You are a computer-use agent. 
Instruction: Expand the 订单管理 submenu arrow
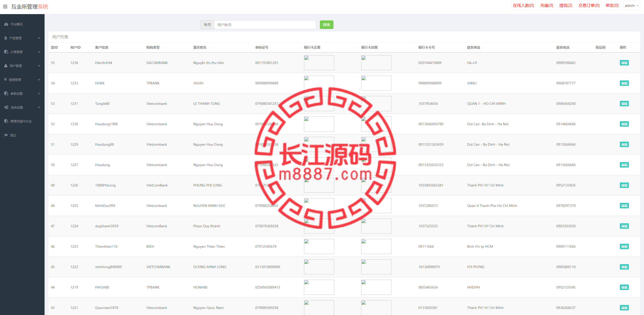point(39,52)
